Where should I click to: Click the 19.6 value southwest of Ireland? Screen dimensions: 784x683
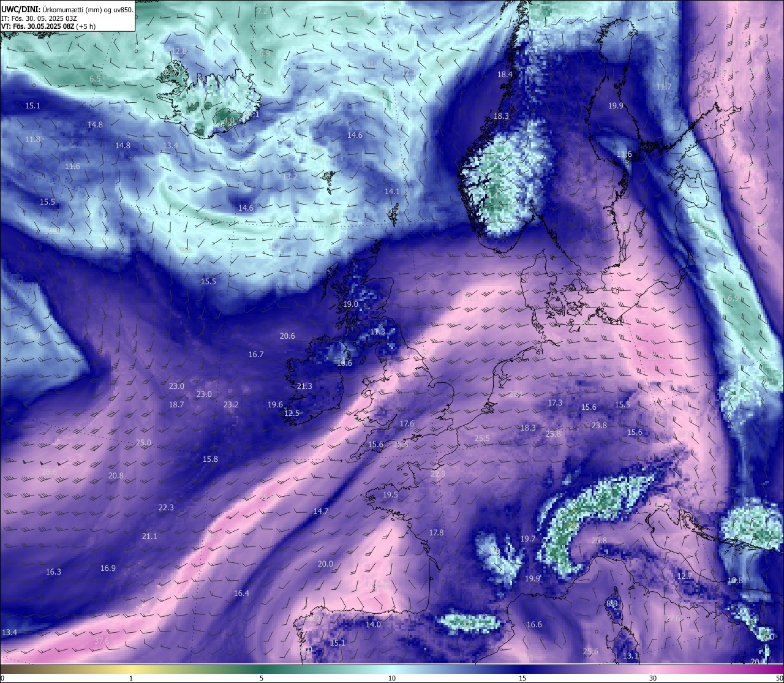275,405
